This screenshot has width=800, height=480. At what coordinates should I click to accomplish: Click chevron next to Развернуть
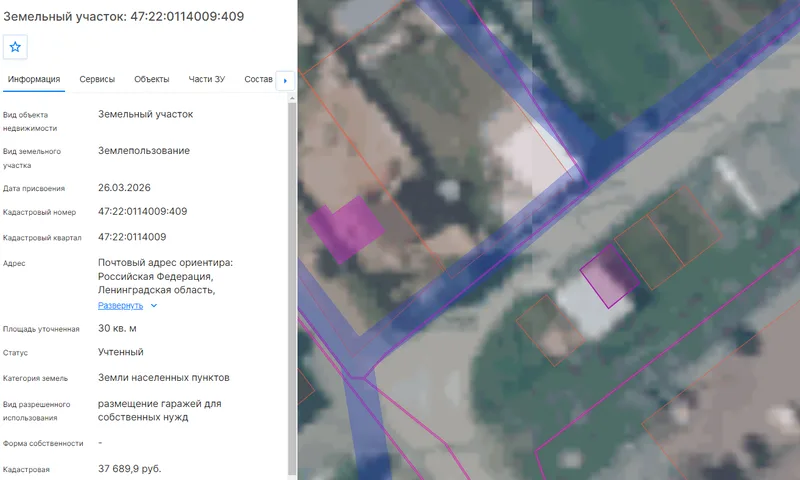click(x=154, y=306)
